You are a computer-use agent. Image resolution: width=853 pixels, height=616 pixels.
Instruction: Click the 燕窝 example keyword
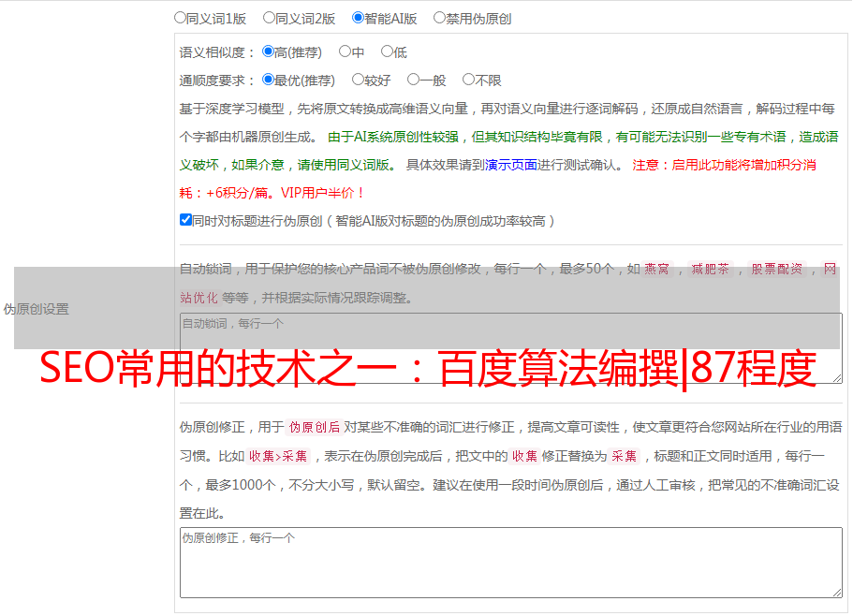click(x=656, y=269)
